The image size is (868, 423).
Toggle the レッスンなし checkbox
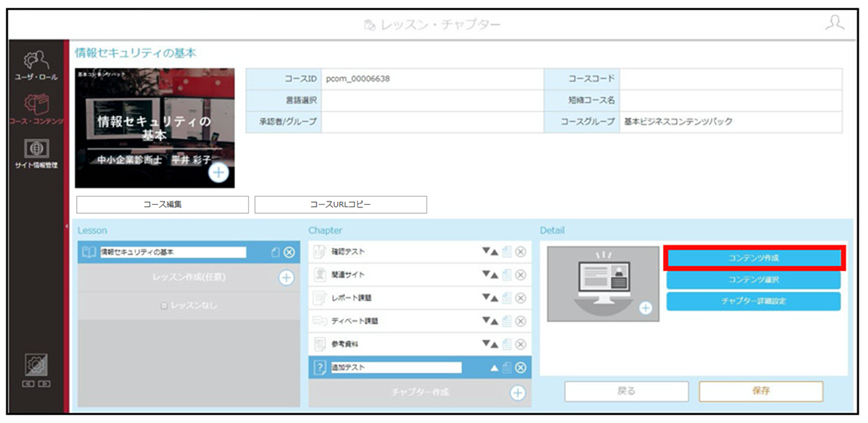coord(164,306)
